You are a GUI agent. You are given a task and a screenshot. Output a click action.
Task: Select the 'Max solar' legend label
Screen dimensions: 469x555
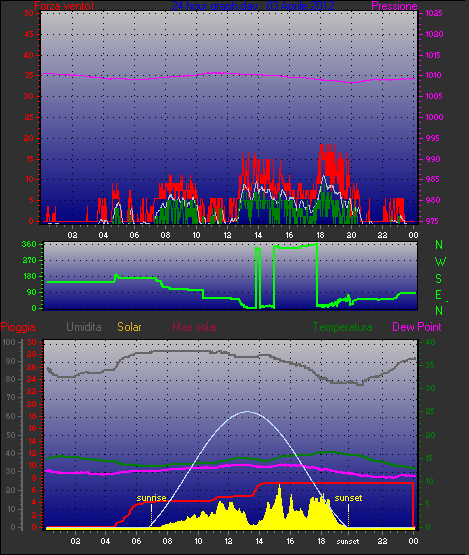(195, 327)
